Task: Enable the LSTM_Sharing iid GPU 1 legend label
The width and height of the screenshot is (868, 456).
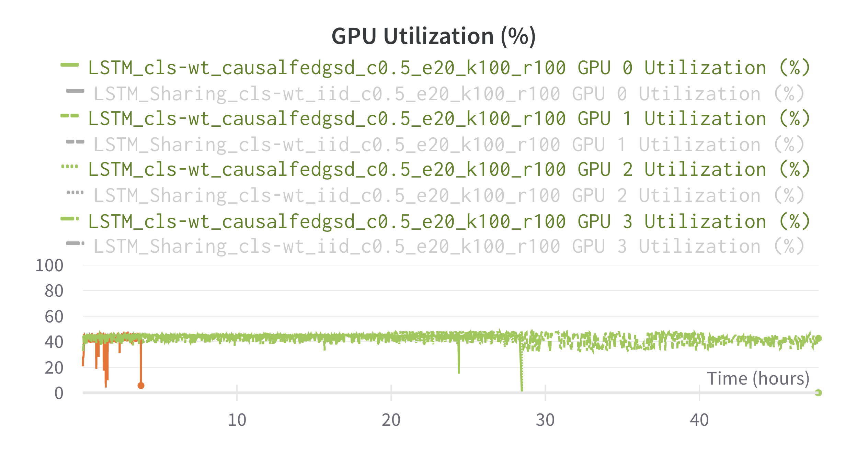Action: tap(449, 145)
